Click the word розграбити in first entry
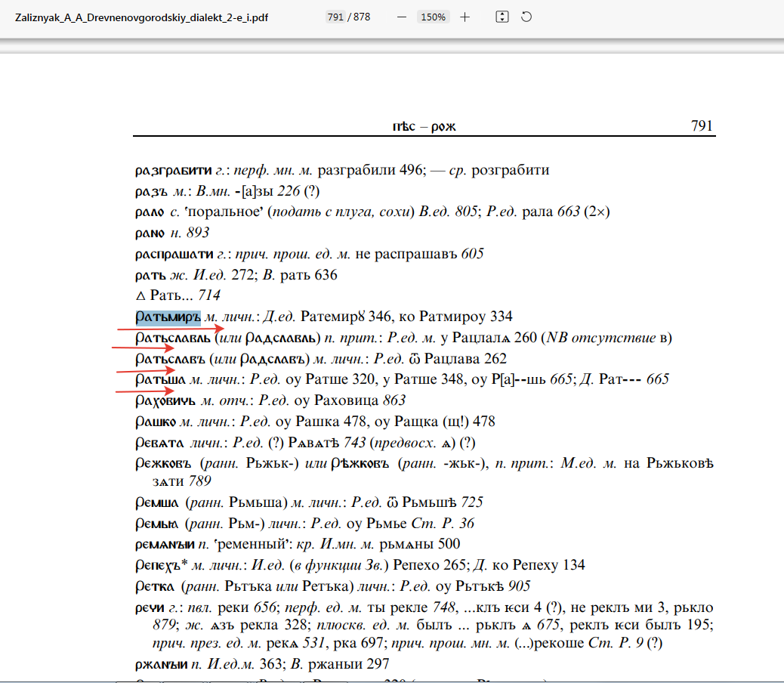 point(511,171)
